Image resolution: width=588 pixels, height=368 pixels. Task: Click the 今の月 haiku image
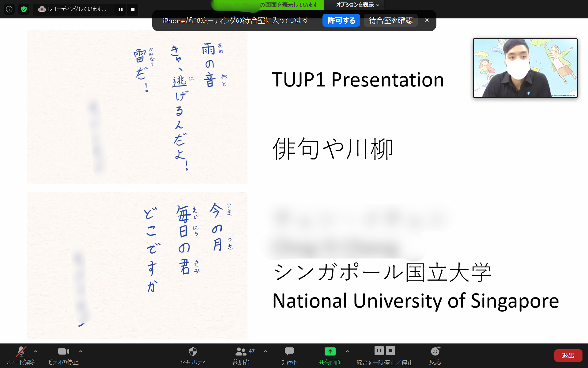tap(137, 266)
